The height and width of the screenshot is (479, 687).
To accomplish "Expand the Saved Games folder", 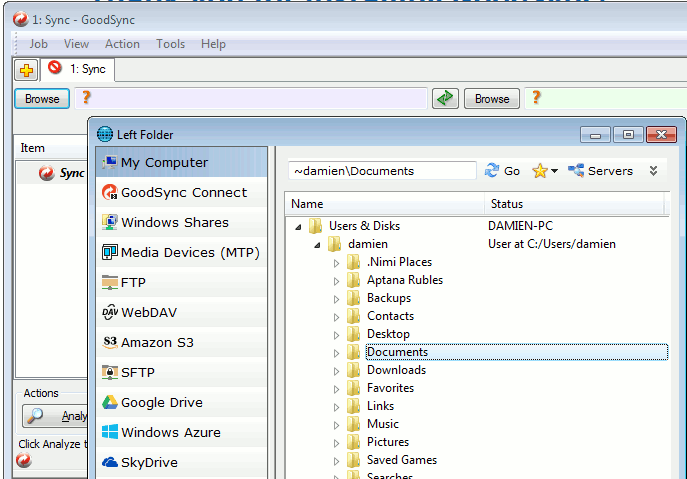I will [x=336, y=461].
